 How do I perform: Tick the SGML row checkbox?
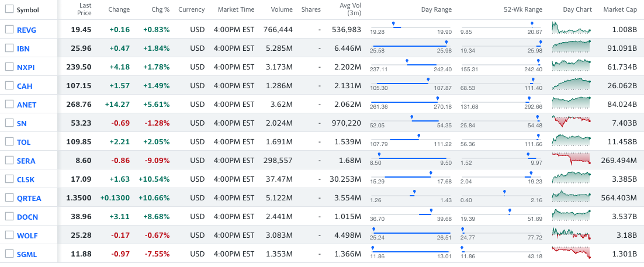9,254
